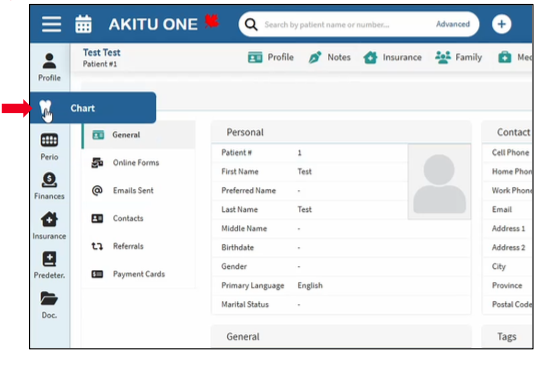552x372 pixels.
Task: Switch to the Family tab
Action: tap(458, 57)
